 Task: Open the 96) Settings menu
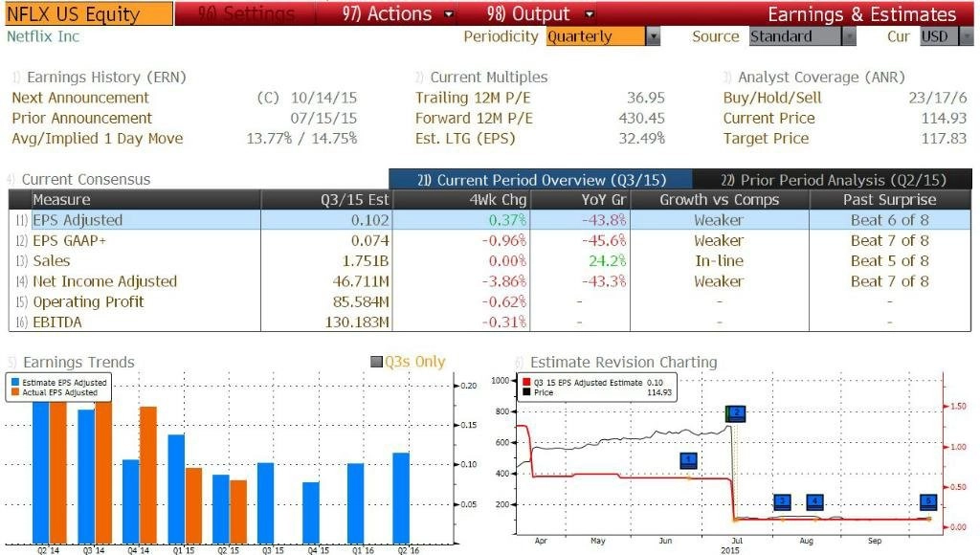point(246,13)
